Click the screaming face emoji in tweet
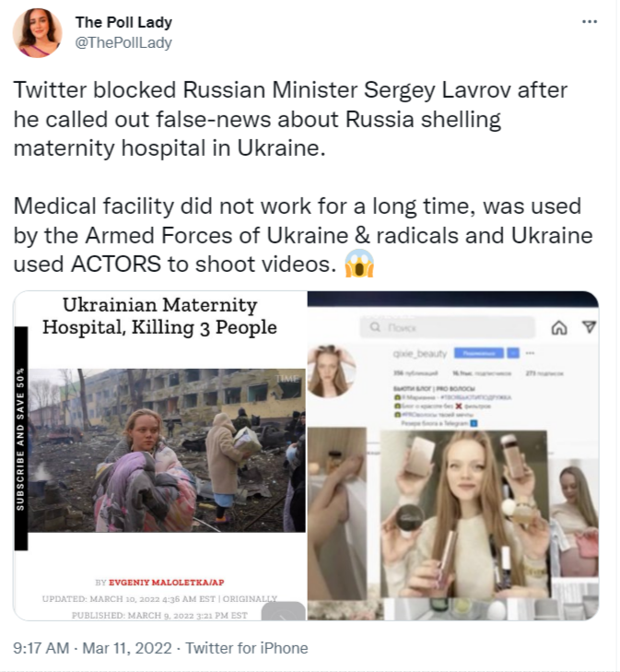Image resolution: width=620 pixels, height=672 pixels. [x=359, y=264]
